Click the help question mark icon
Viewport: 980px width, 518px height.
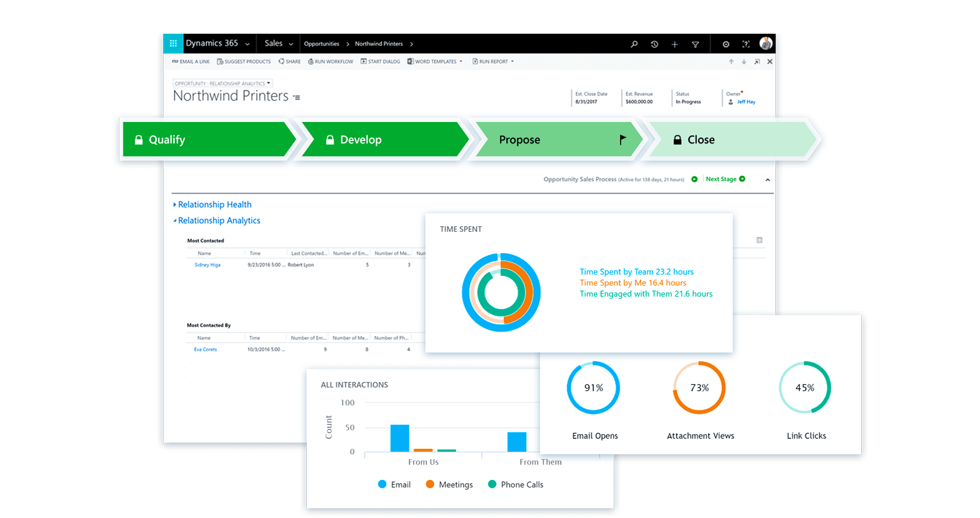pos(745,44)
